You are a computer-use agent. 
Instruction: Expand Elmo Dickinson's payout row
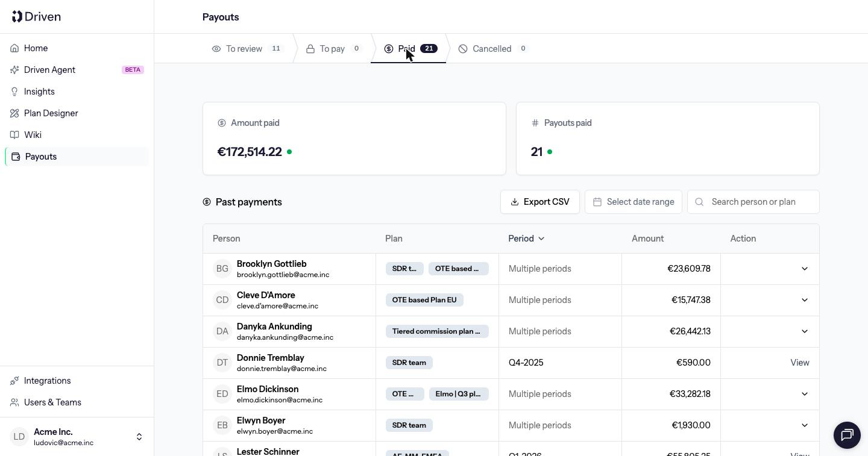tap(804, 394)
